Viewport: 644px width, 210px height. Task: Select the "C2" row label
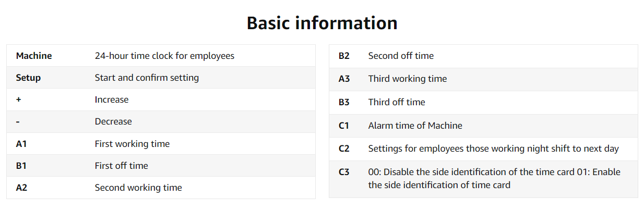coord(344,149)
